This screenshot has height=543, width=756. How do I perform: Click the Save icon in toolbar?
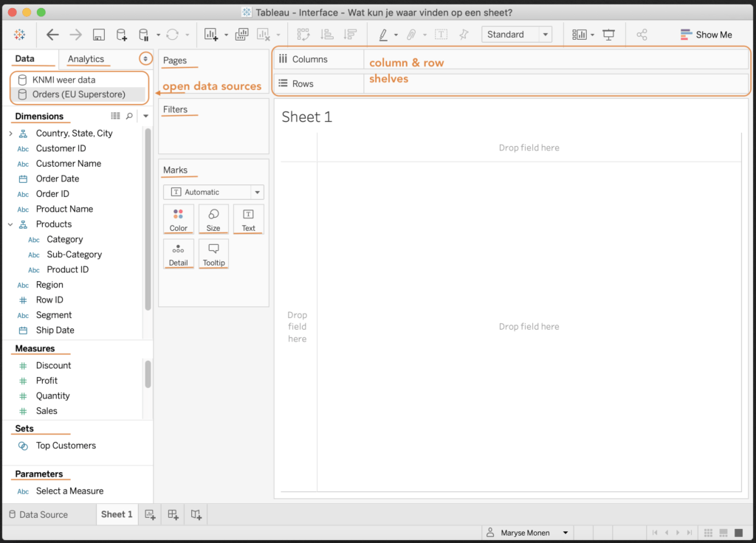[99, 35]
